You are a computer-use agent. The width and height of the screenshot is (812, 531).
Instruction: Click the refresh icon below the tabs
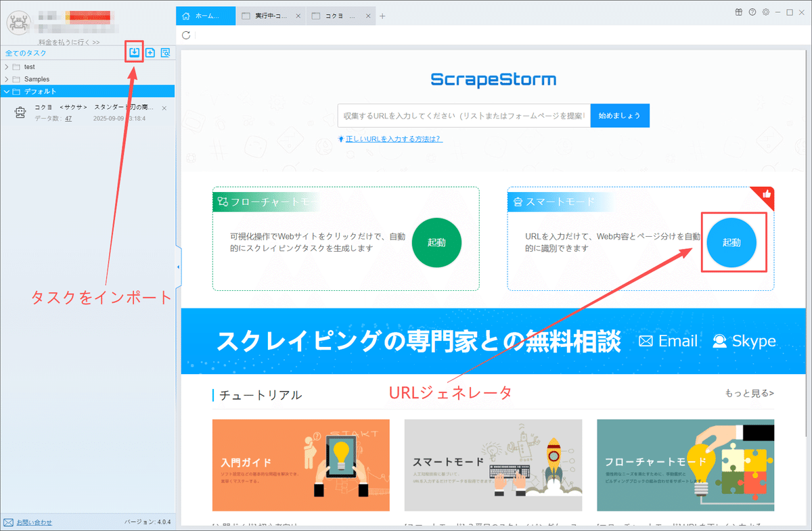tap(186, 35)
